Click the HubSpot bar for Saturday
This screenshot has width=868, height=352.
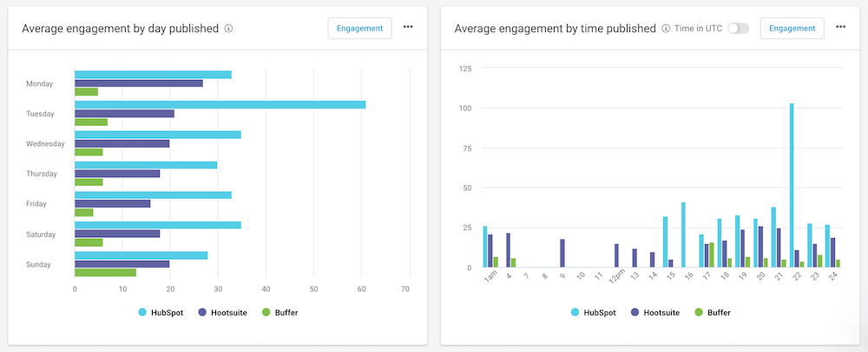(x=157, y=225)
